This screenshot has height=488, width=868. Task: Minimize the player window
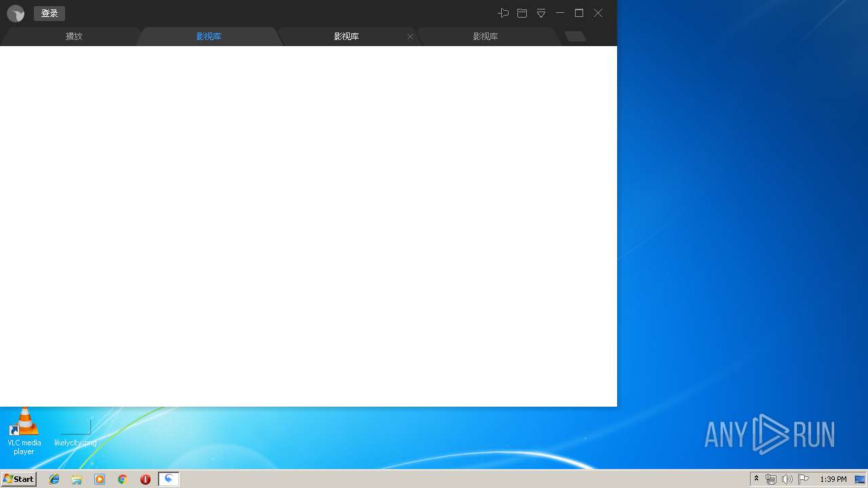[x=560, y=13]
